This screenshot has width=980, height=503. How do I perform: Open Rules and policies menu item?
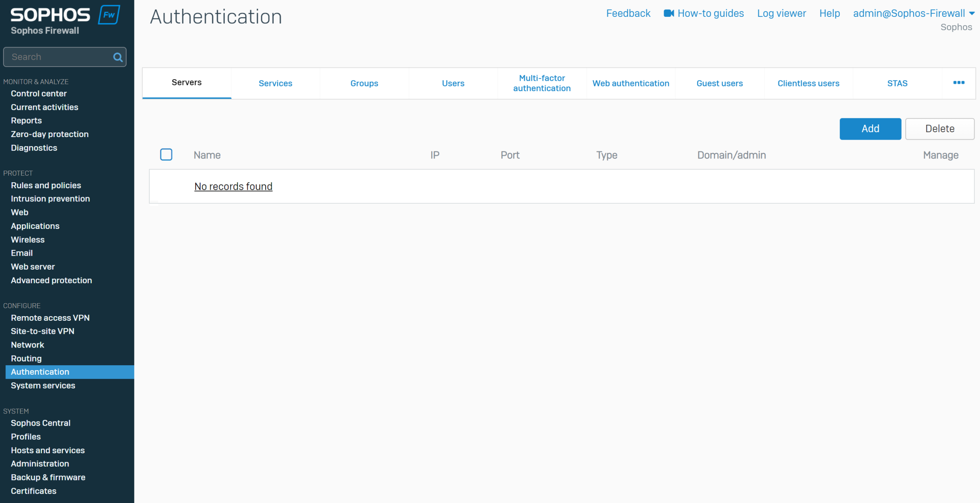(x=46, y=185)
